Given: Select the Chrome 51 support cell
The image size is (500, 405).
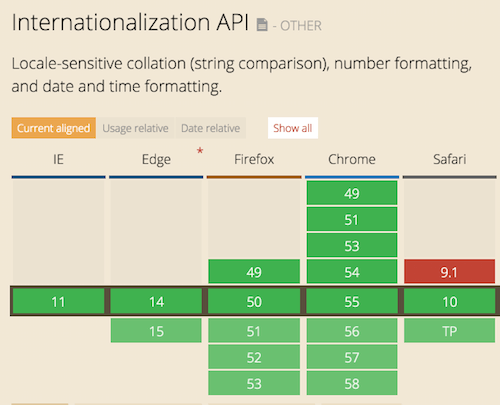Looking at the screenshot, I should (x=352, y=219).
